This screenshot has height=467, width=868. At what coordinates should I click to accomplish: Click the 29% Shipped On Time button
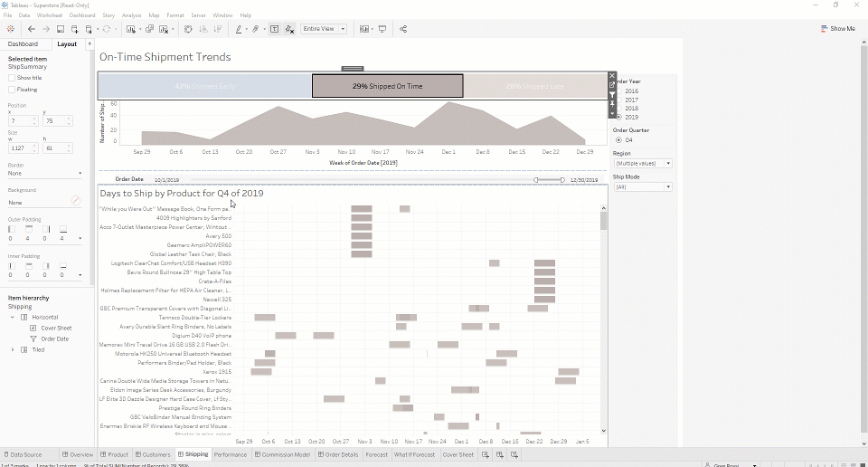[x=388, y=86]
